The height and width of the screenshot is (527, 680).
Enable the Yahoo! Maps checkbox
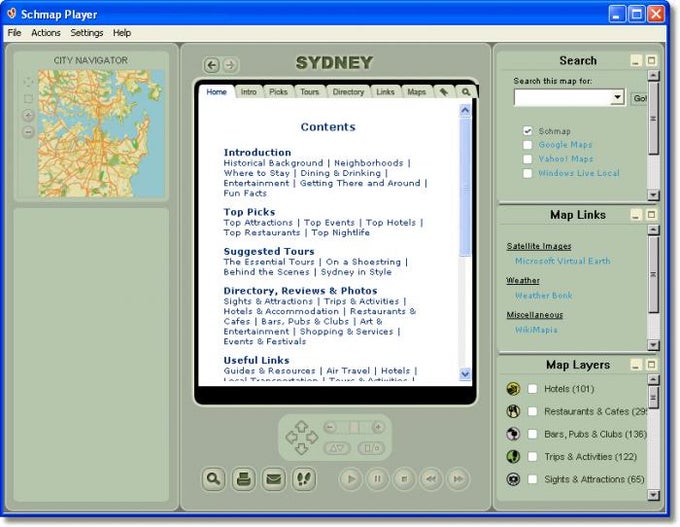527,159
